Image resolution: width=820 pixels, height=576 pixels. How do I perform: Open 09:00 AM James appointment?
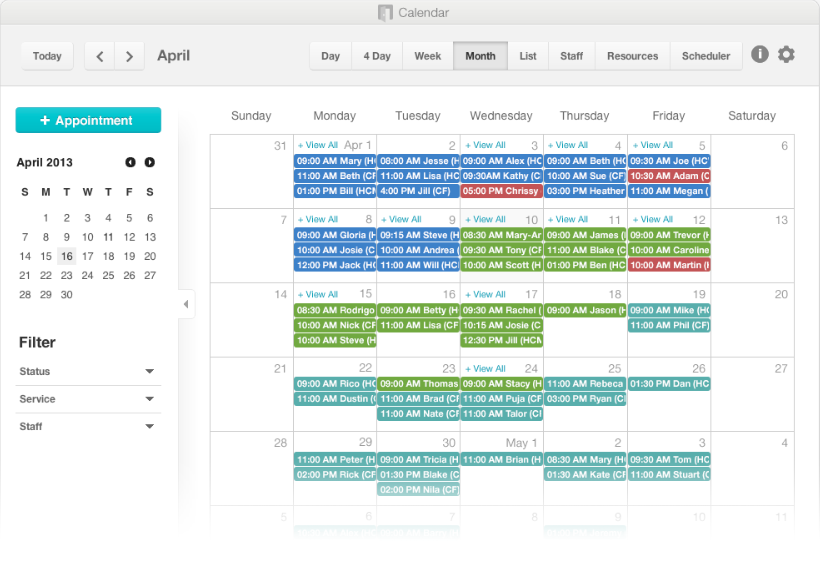pyautogui.click(x=585, y=235)
